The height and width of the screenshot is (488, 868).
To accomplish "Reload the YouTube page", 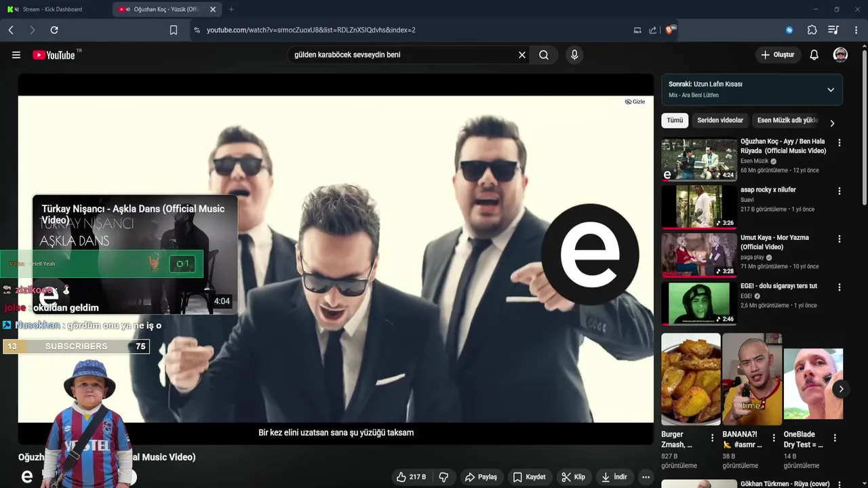I will 54,30.
